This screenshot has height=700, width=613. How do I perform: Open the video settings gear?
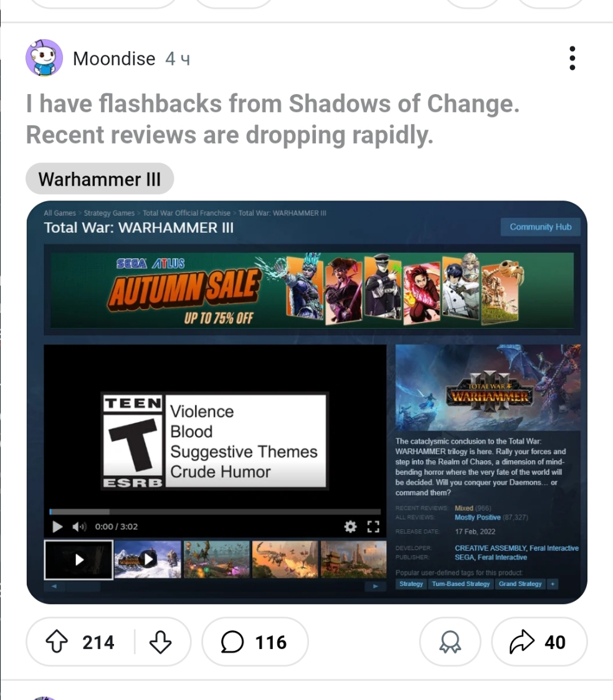[351, 527]
